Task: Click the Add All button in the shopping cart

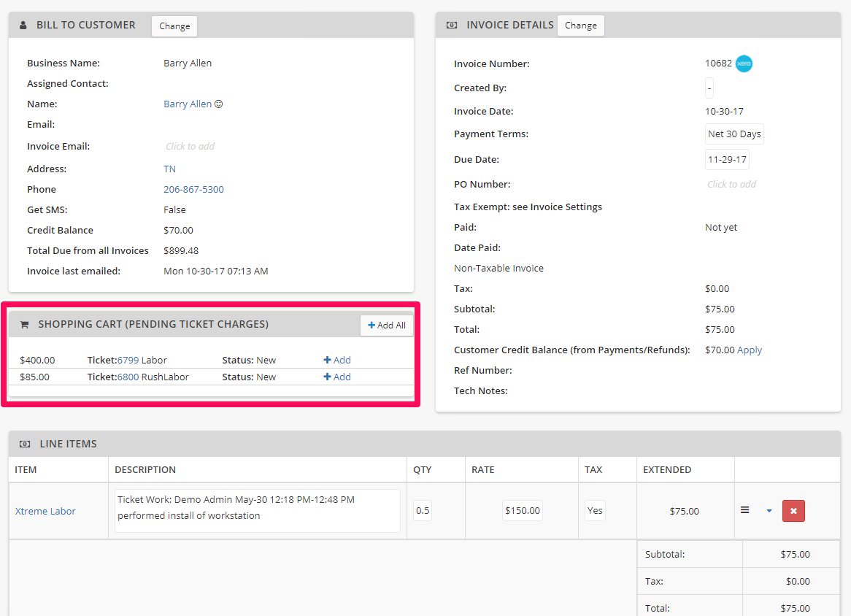Action: (387, 325)
